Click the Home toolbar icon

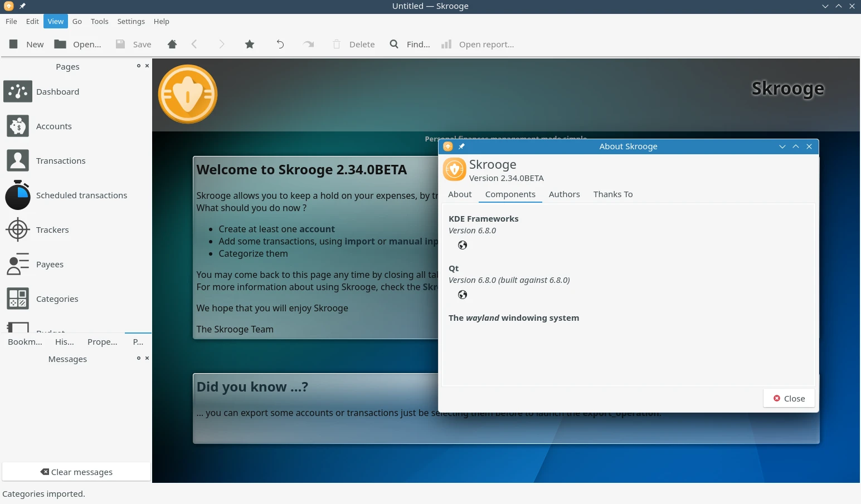point(172,45)
